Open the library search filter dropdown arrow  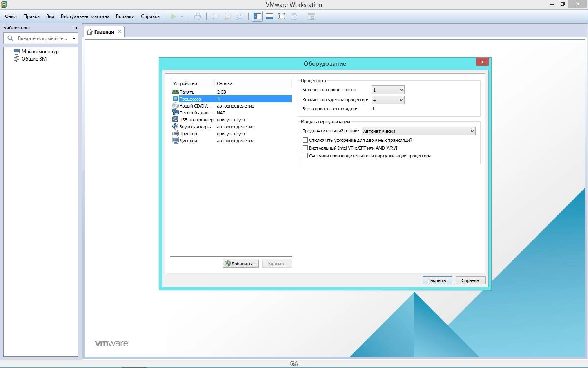point(74,38)
